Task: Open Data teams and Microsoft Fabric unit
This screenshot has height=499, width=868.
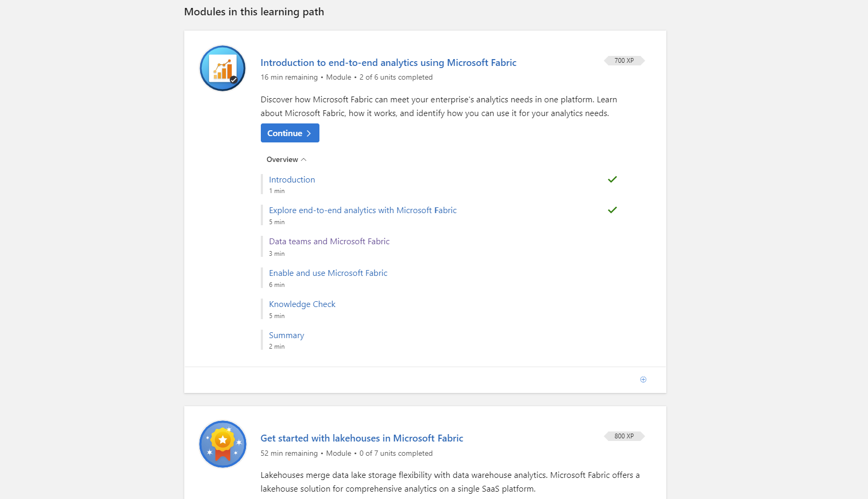Action: click(x=329, y=242)
